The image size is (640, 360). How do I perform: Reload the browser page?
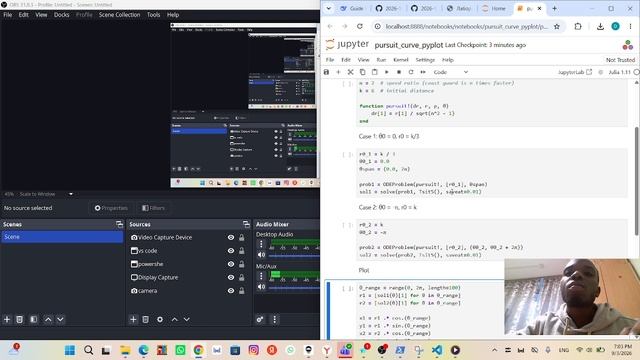360,26
